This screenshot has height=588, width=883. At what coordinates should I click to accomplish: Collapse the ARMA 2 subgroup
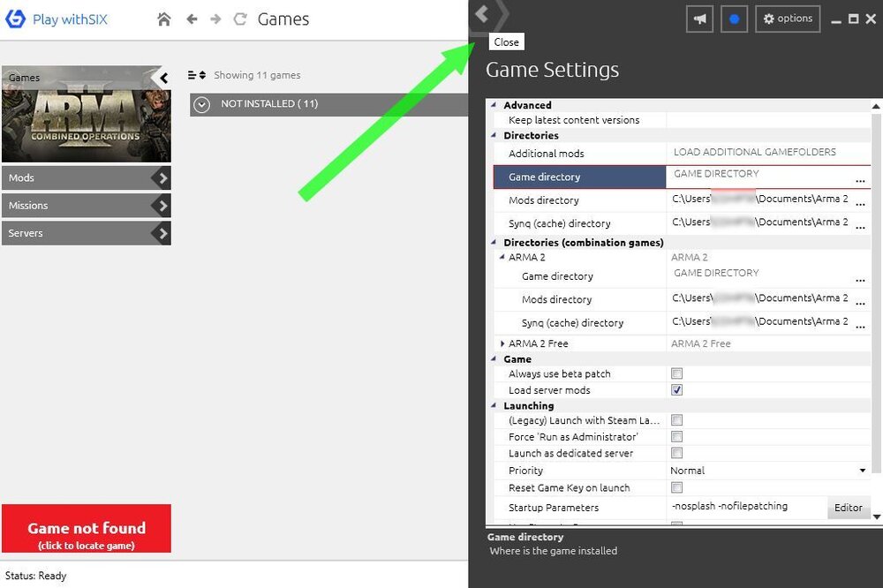click(502, 257)
